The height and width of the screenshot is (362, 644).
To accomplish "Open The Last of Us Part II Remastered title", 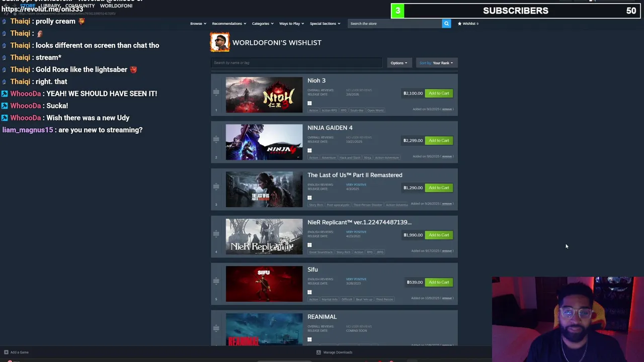I will [355, 175].
